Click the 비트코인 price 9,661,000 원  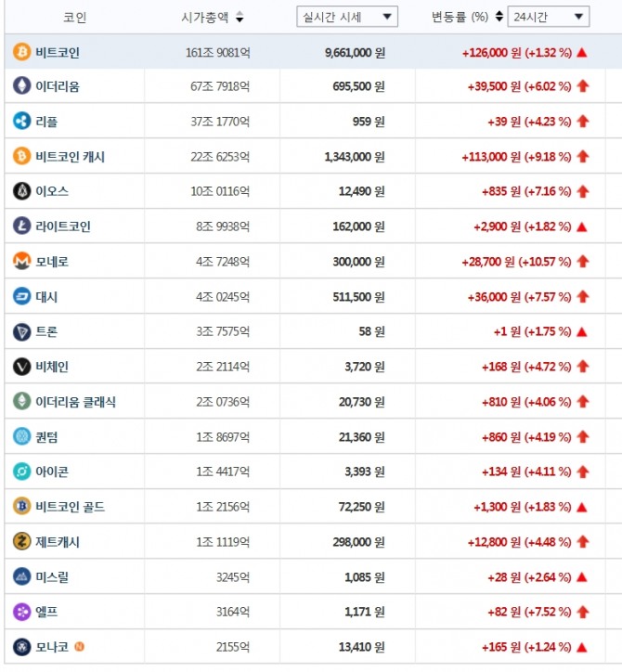(355, 53)
